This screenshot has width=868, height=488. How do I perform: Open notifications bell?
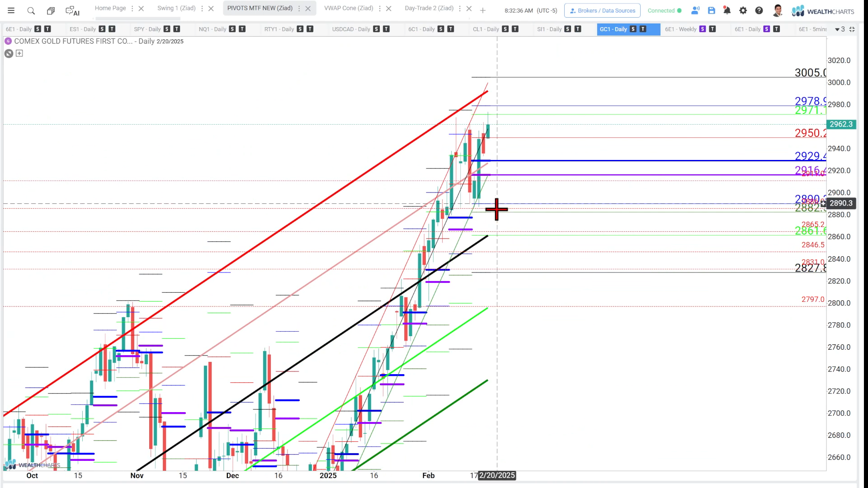coord(727,10)
